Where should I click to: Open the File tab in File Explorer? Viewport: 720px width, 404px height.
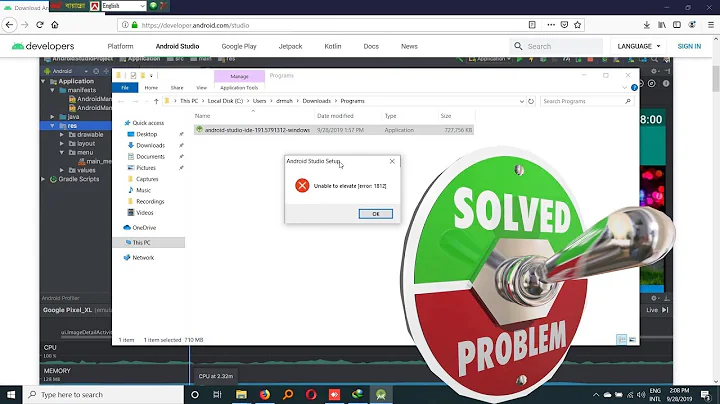click(x=125, y=88)
